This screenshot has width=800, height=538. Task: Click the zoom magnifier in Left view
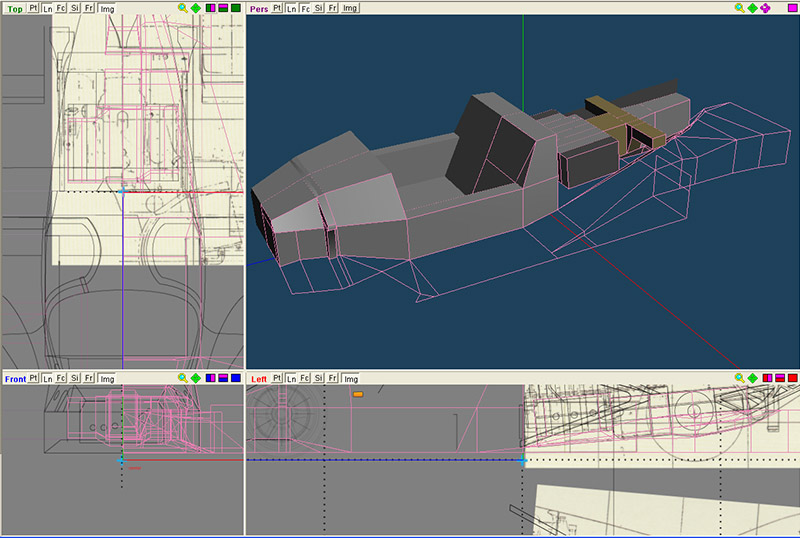pyautogui.click(x=739, y=378)
